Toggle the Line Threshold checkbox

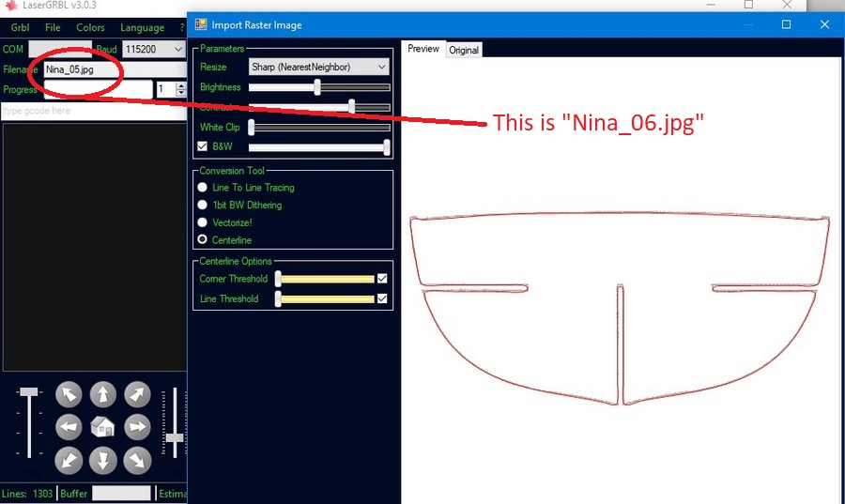pyautogui.click(x=382, y=298)
